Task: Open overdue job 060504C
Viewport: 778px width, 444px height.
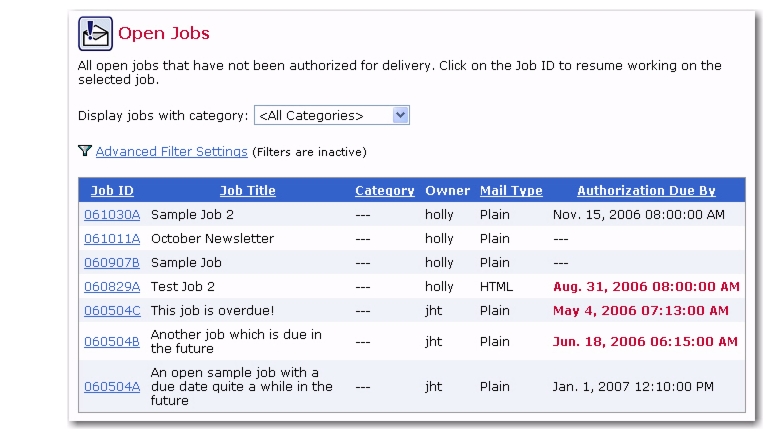Action: click(x=112, y=311)
